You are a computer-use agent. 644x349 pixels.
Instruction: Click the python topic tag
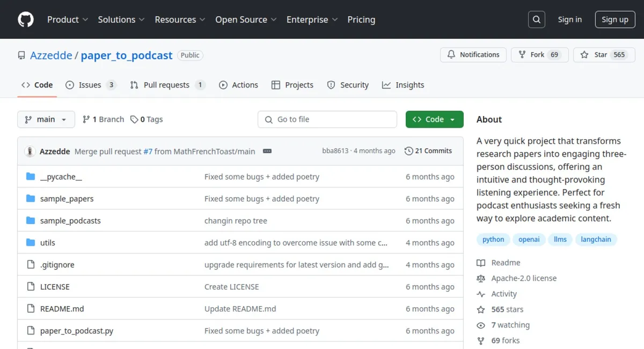493,239
